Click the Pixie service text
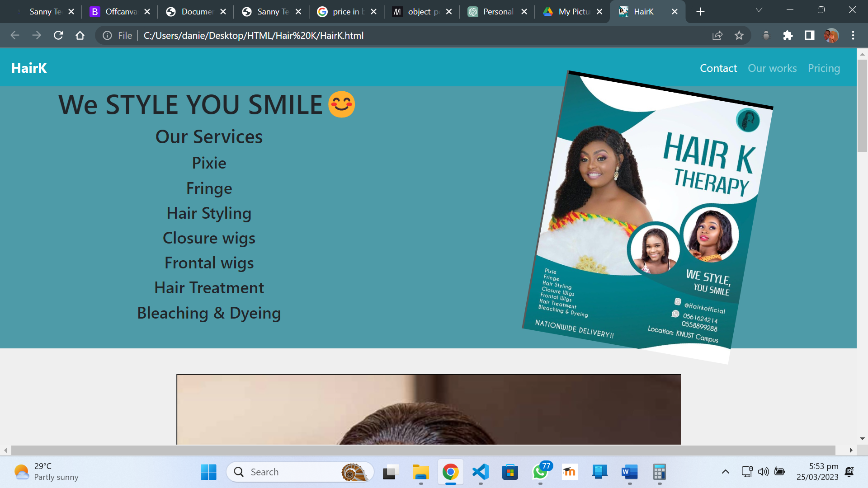 point(209,163)
